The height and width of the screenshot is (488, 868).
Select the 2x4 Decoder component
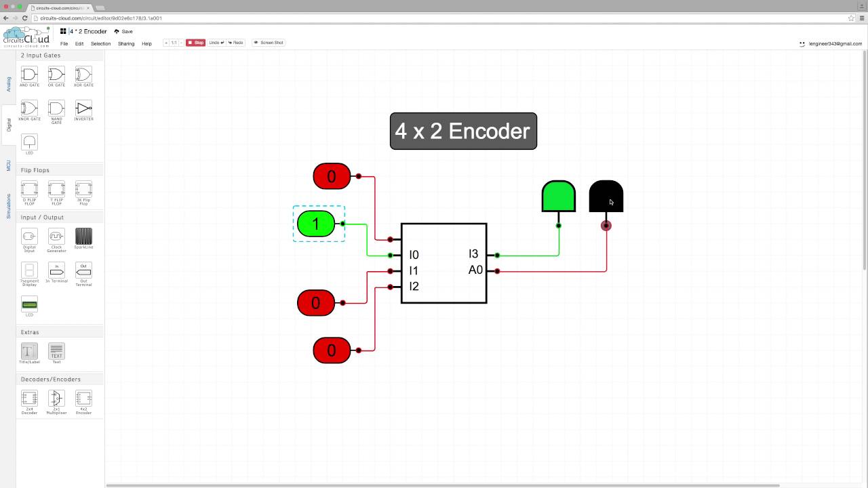tap(29, 401)
